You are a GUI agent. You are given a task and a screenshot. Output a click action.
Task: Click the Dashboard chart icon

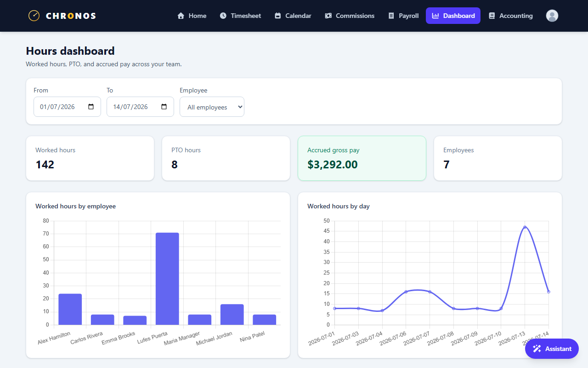tap(435, 16)
